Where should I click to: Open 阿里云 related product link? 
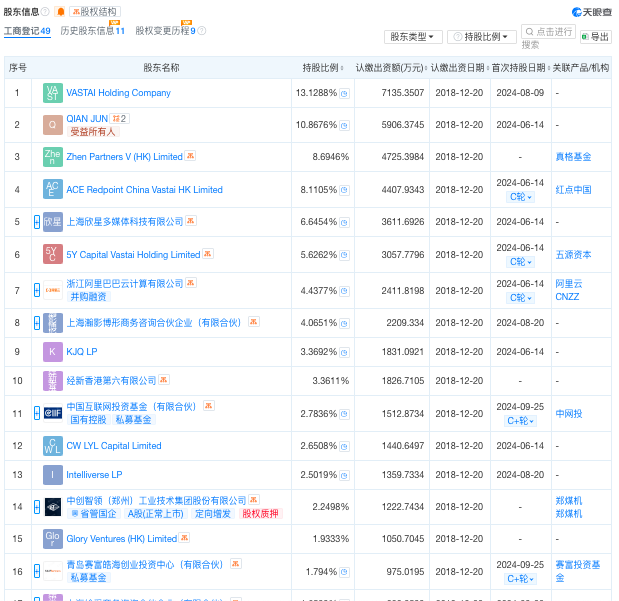coord(568,284)
